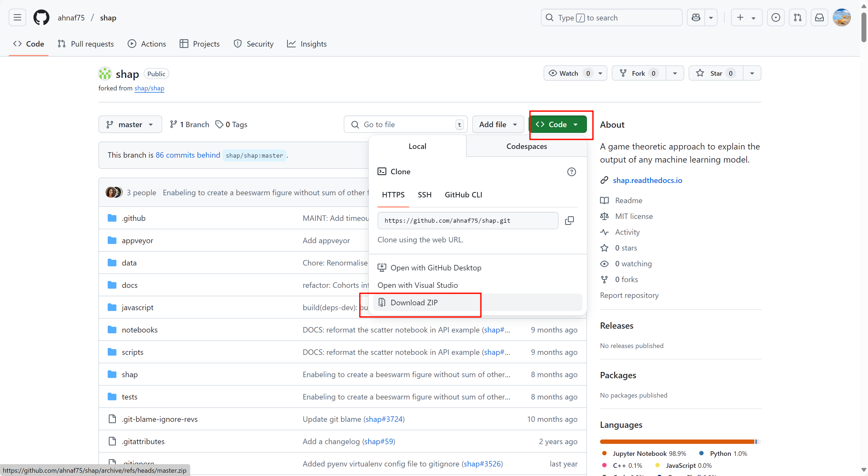Expand the Fork options arrow
The width and height of the screenshot is (868, 476).
click(675, 73)
